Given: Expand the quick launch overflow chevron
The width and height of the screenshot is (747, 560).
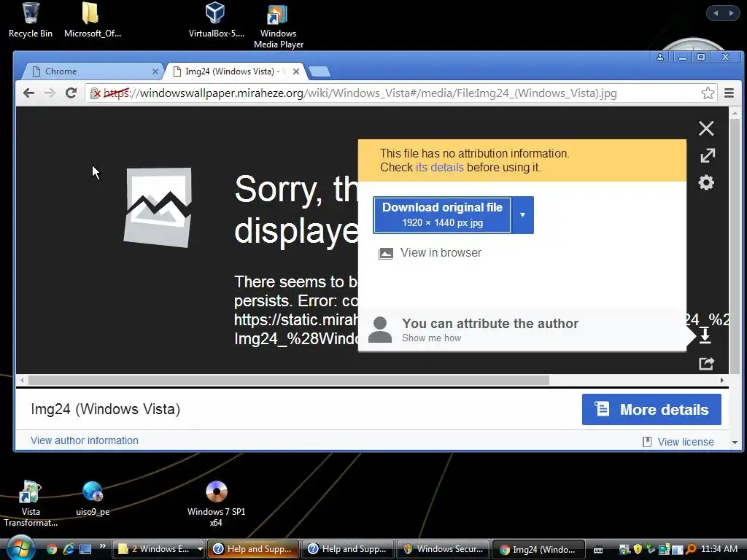Looking at the screenshot, I should tap(102, 546).
